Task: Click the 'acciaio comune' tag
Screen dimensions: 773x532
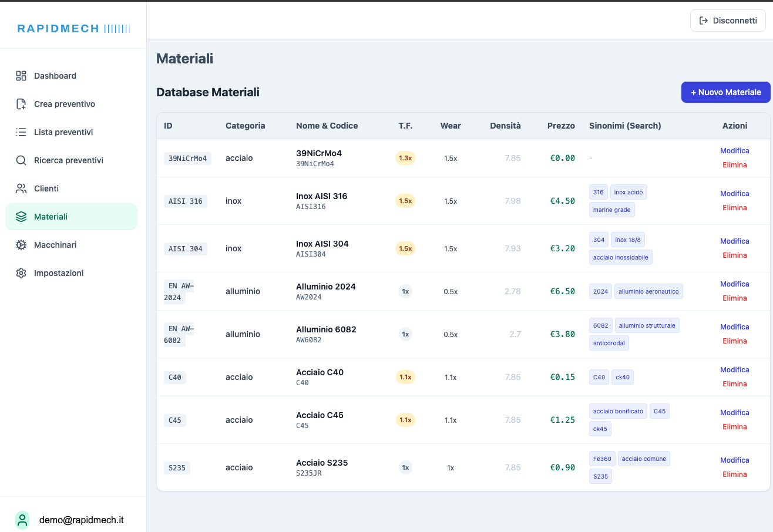Action: (x=644, y=459)
